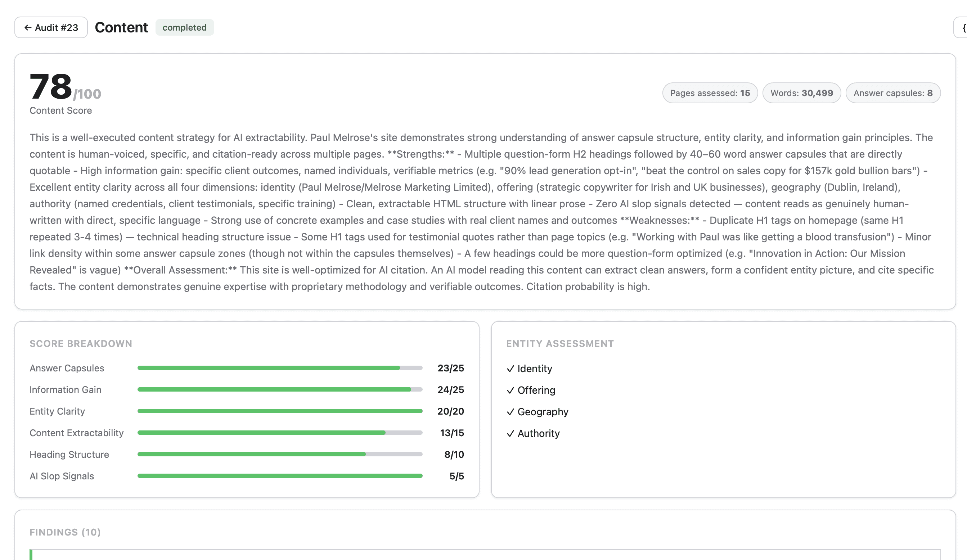Click the Content Extractability progress bar
Screen dimensions: 967x560
click(x=280, y=433)
